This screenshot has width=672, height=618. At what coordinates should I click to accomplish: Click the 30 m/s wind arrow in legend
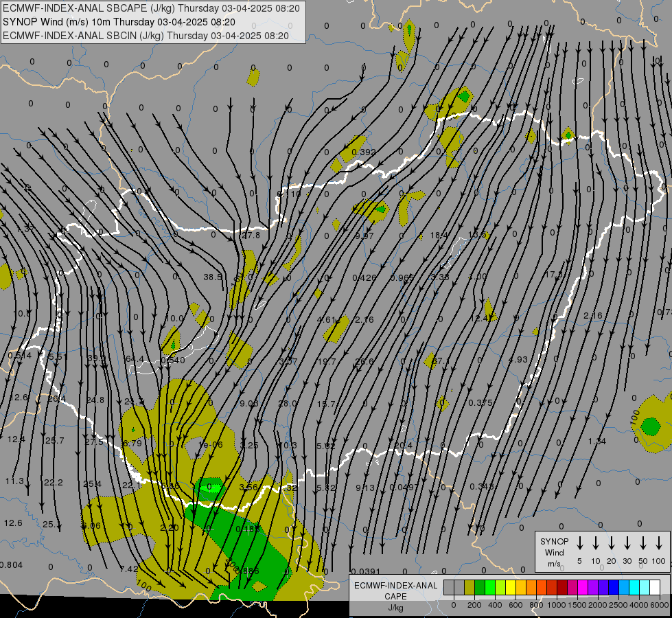tap(627, 543)
